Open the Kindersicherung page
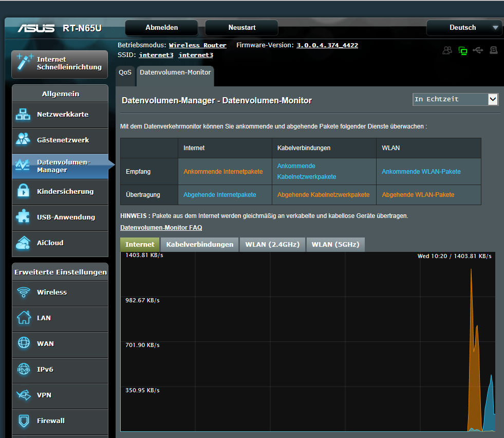This screenshot has height=438, width=504. 60,192
